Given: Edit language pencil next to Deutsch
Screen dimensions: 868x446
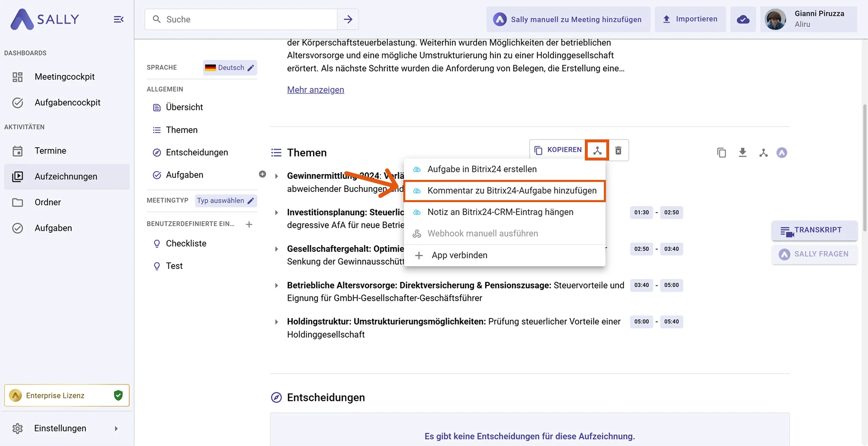Looking at the screenshot, I should click(251, 68).
